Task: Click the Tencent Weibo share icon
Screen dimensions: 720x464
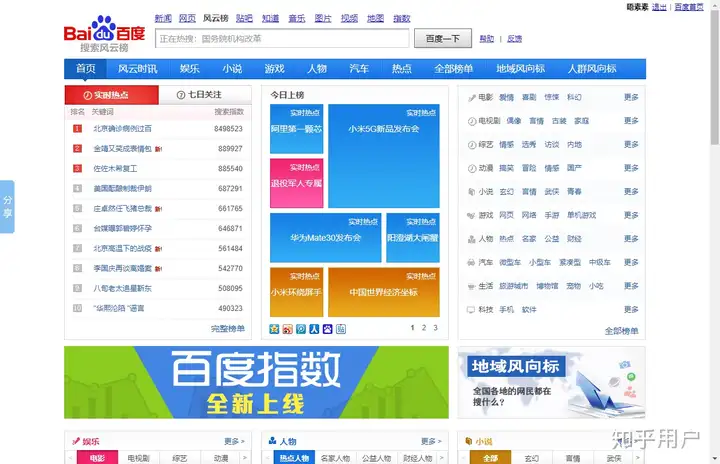Action: [x=301, y=329]
